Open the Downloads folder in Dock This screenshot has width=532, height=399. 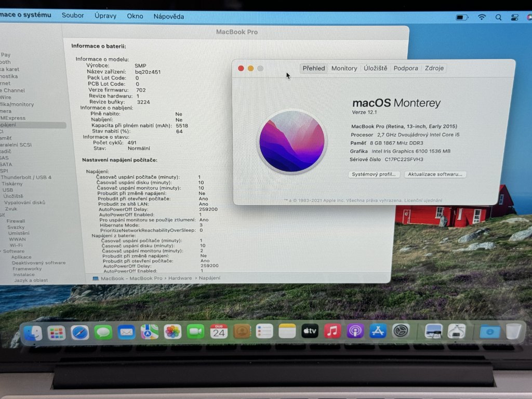(x=489, y=331)
